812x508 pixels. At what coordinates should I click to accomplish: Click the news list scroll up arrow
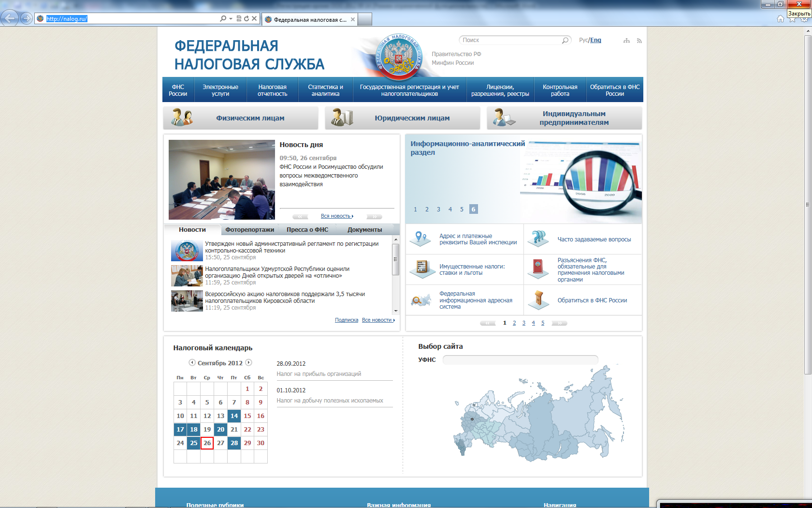[x=396, y=239]
